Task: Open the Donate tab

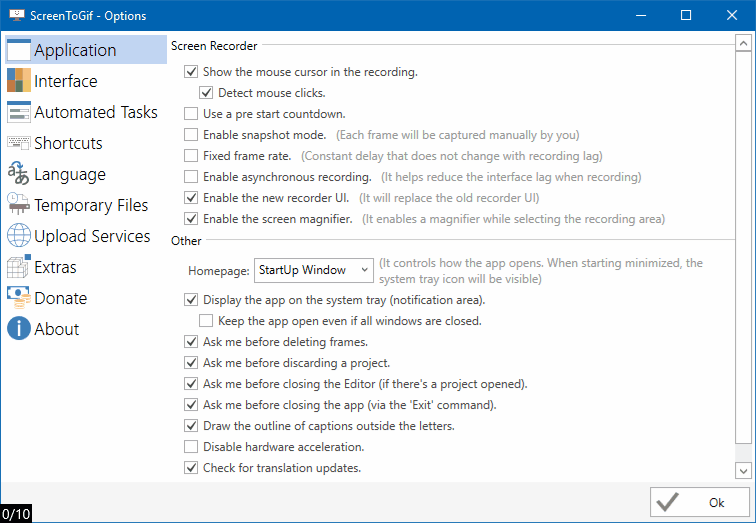Action: pos(86,298)
